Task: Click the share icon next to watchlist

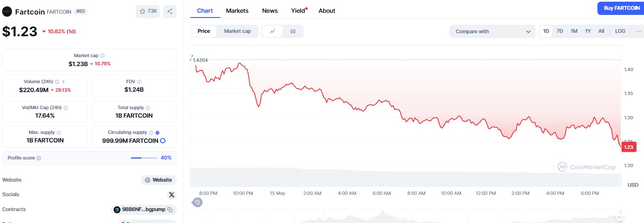Action: tap(170, 12)
